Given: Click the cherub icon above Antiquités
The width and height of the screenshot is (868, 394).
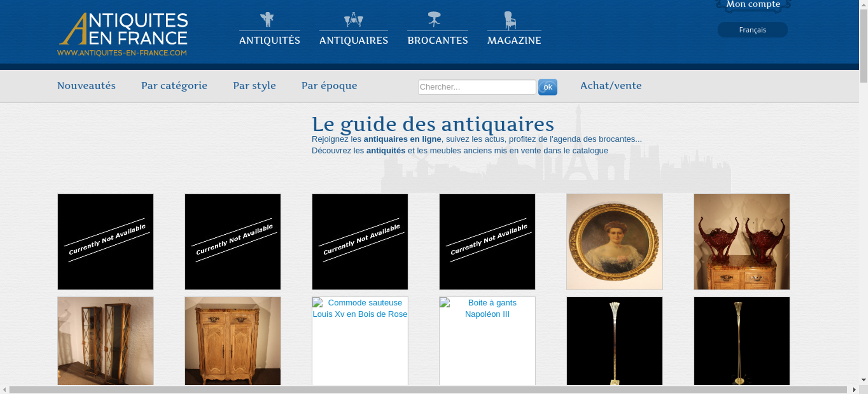Looking at the screenshot, I should click(267, 20).
